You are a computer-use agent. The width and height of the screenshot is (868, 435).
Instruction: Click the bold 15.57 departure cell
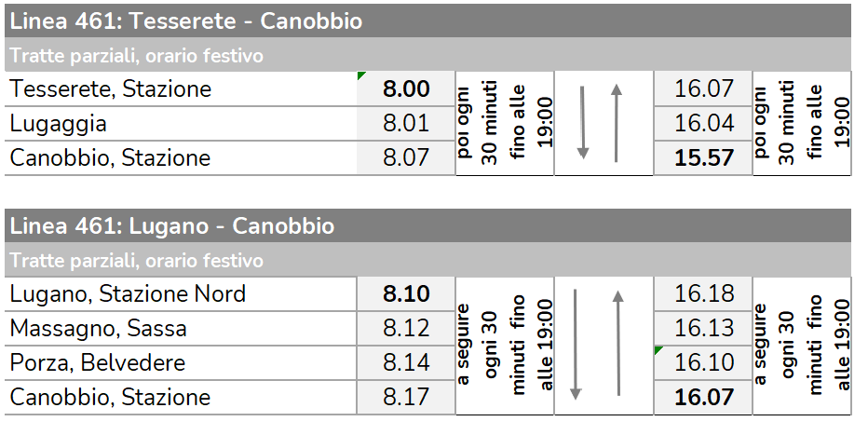click(x=703, y=157)
